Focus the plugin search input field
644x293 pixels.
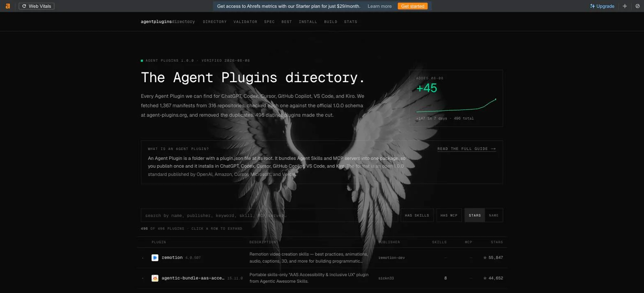click(x=269, y=215)
